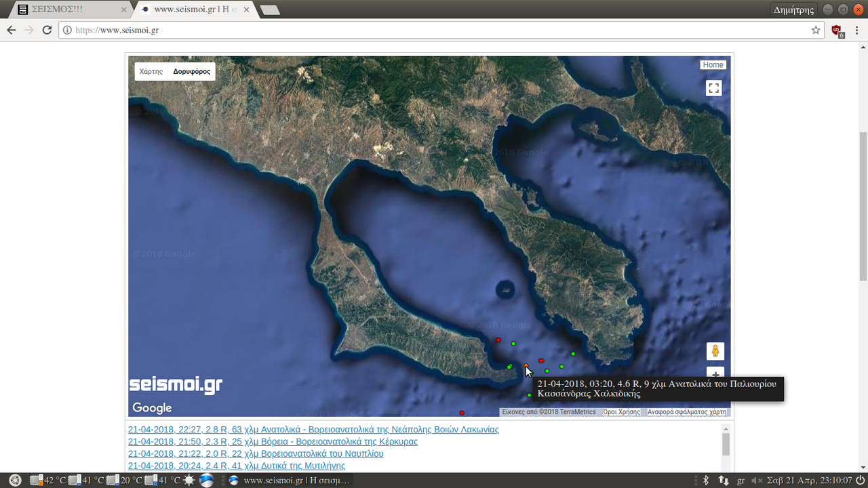This screenshot has height=488, width=868.
Task: Open the 21:22 2.0 R Ναυπλίου earthquake link
Action: tap(256, 454)
